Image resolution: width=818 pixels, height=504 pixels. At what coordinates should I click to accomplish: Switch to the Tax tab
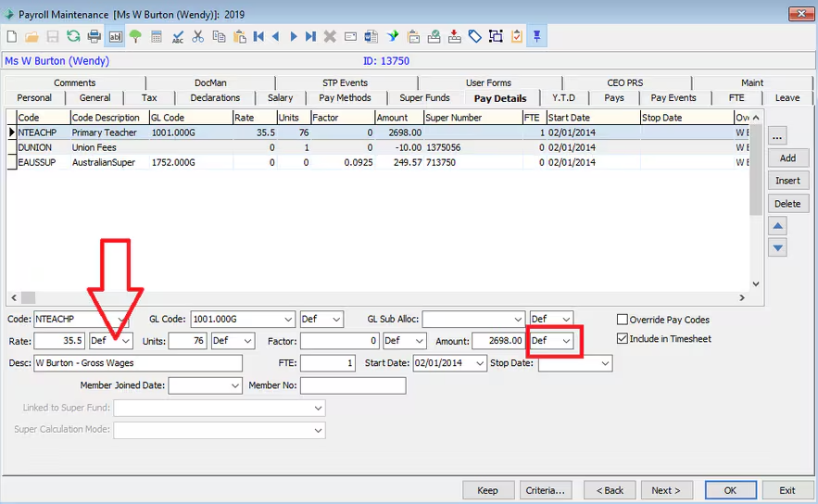149,97
